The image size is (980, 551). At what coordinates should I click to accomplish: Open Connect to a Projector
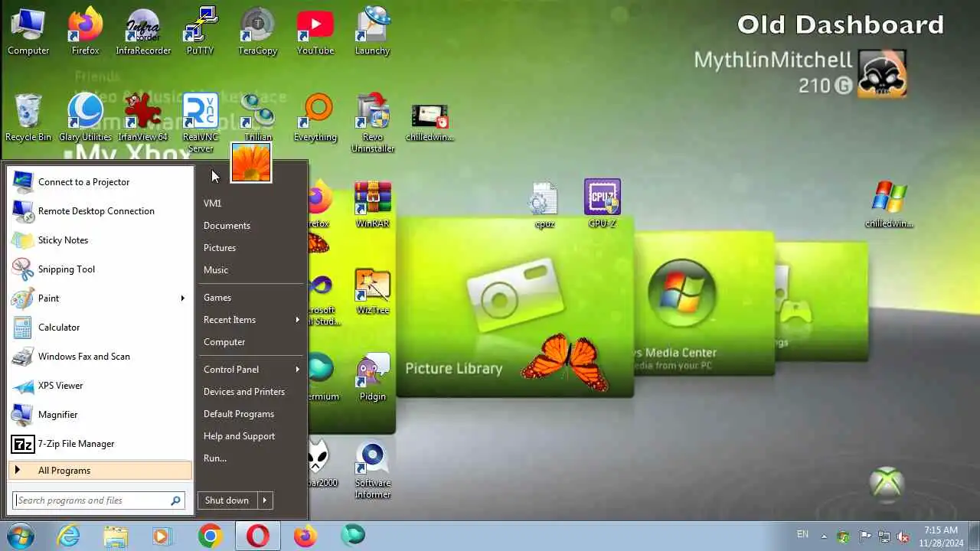coord(100,182)
